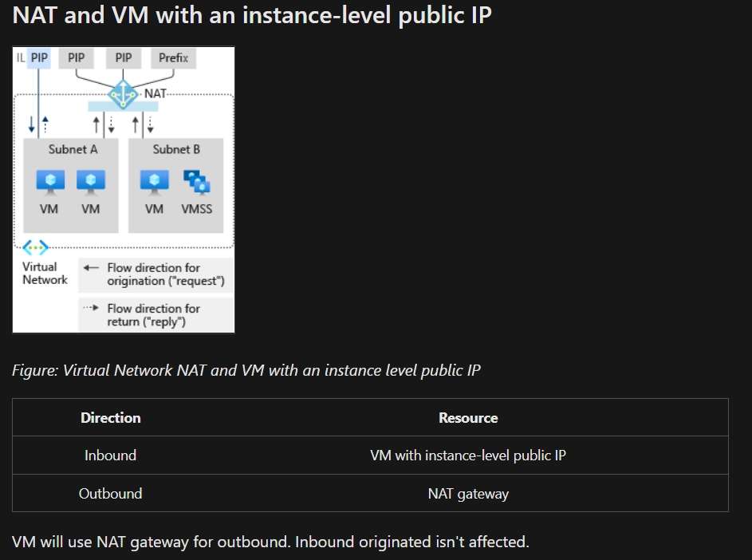Click 'VM with instance-level public IP' cell
The image size is (752, 560).
(468, 455)
